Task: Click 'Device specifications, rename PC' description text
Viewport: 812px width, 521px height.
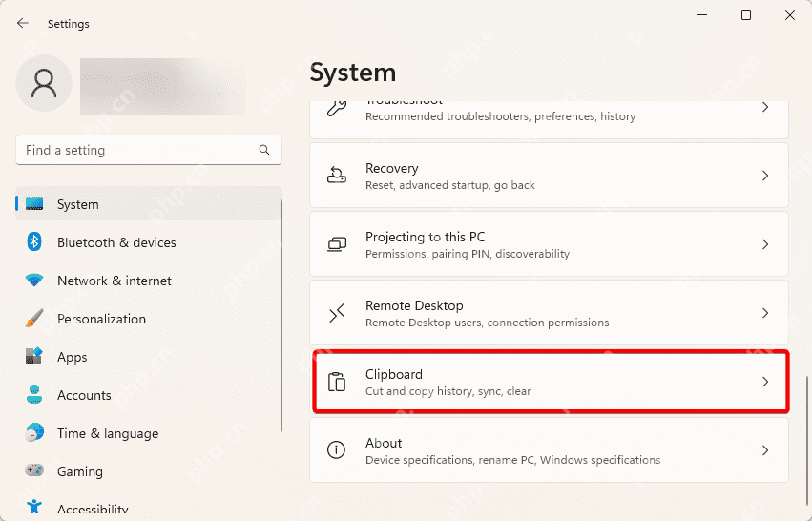Action: click(512, 460)
